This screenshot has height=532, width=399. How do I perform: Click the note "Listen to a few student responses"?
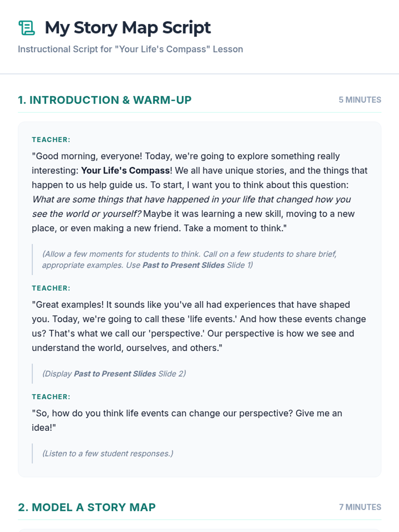[108, 454]
